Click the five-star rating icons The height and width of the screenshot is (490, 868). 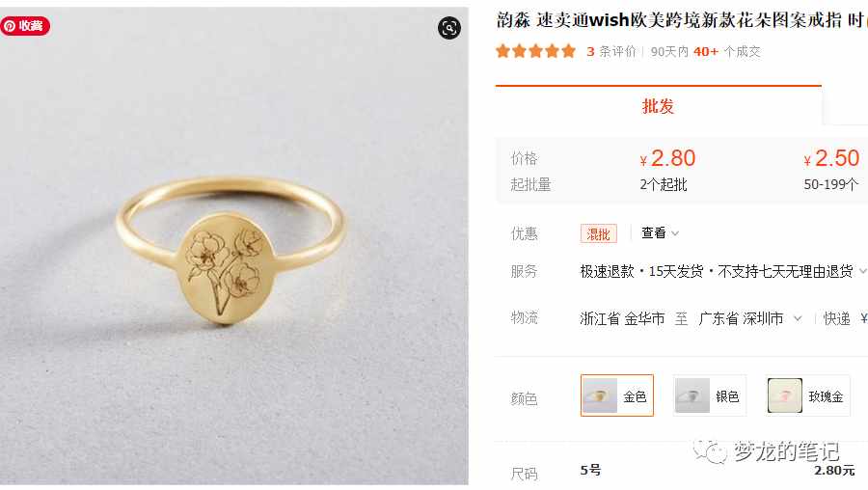(x=536, y=51)
